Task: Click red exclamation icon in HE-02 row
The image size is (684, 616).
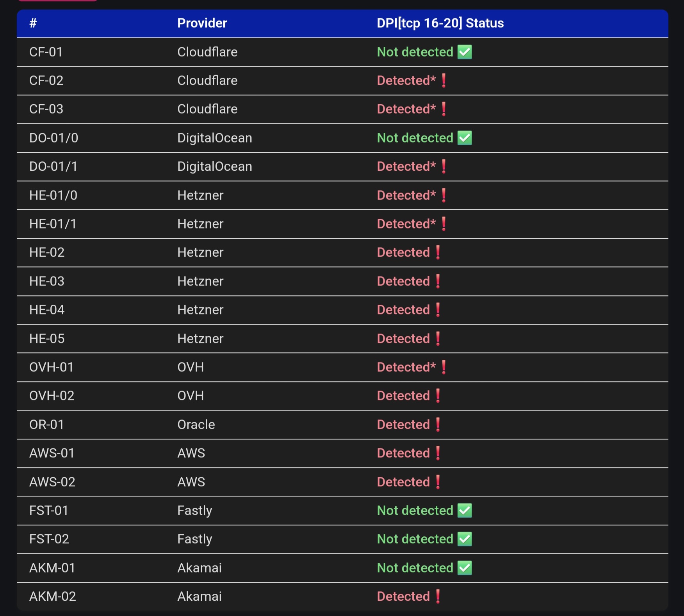Action: 438,252
